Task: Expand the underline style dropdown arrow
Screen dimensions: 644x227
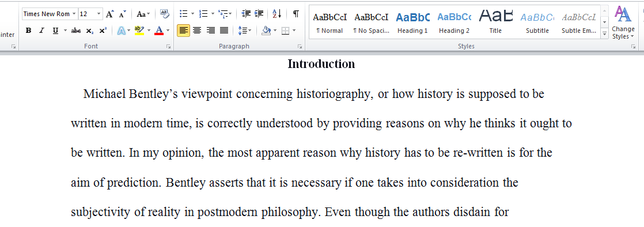Action: tap(65, 31)
